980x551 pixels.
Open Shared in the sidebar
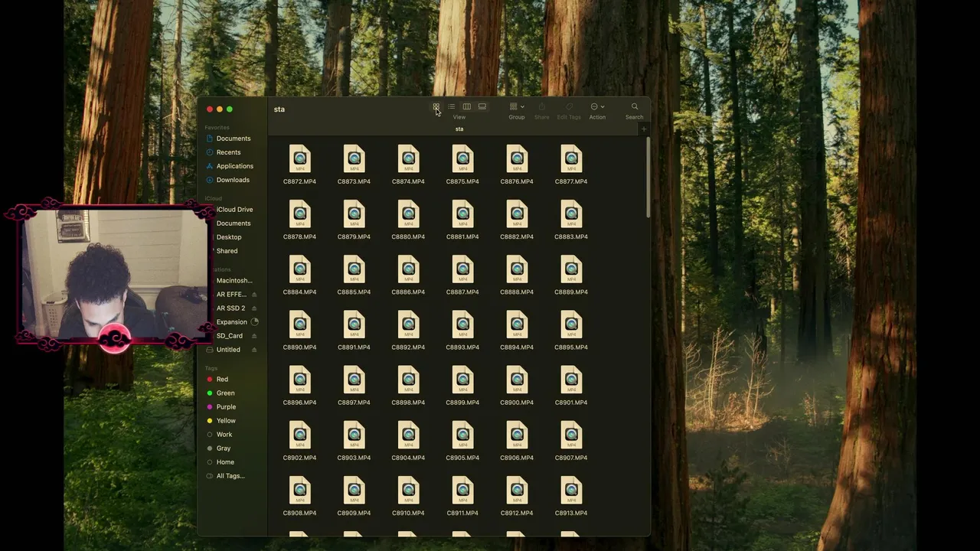pos(227,251)
